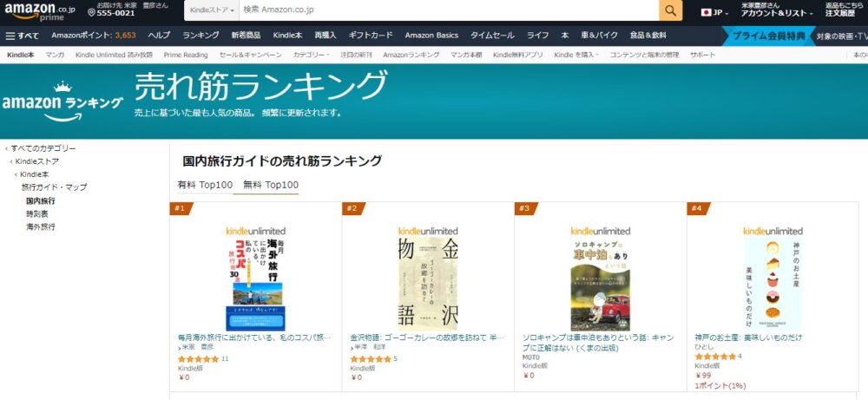Open 再購入 nav item
The width and height of the screenshot is (868, 400).
coord(325,36)
